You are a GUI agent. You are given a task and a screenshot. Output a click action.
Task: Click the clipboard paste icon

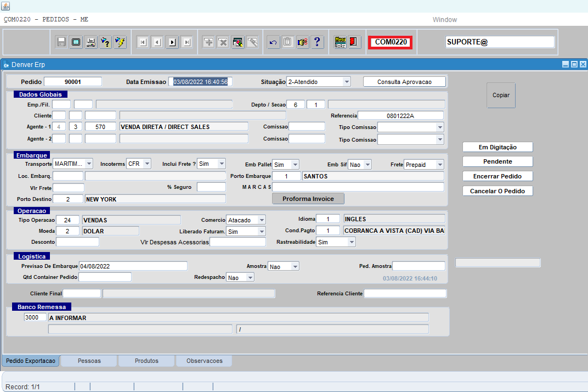(x=287, y=42)
